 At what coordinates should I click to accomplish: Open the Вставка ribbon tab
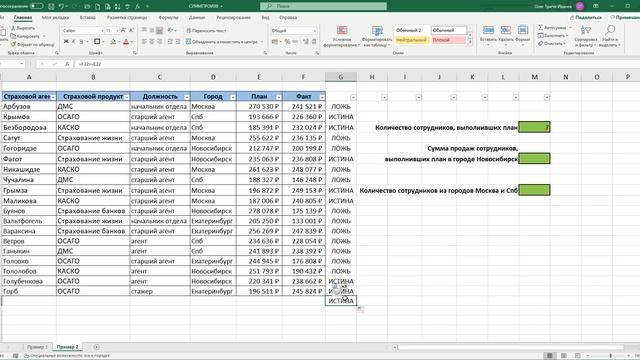[88, 18]
